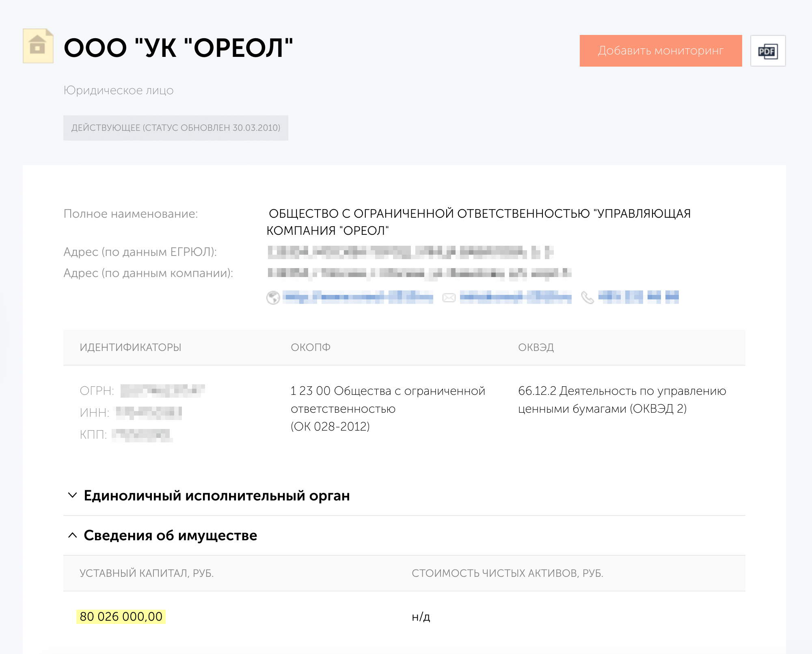The height and width of the screenshot is (654, 812).
Task: Click 1 23 00 Общества с ограниченной text
Action: (388, 408)
